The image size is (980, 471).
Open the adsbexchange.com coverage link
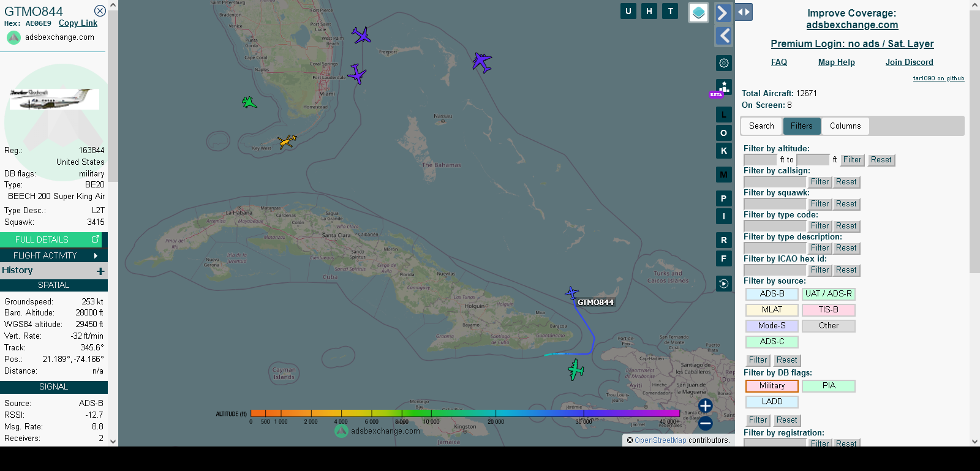(852, 25)
